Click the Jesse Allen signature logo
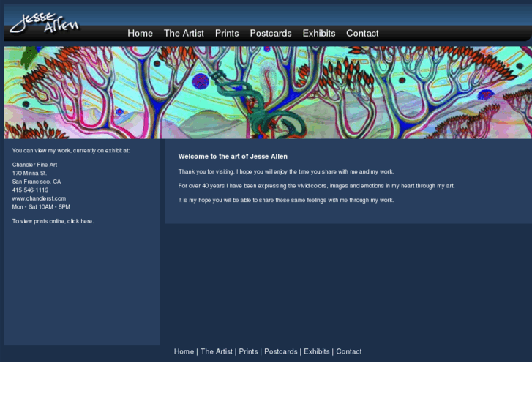This screenshot has width=532, height=399. point(45,23)
